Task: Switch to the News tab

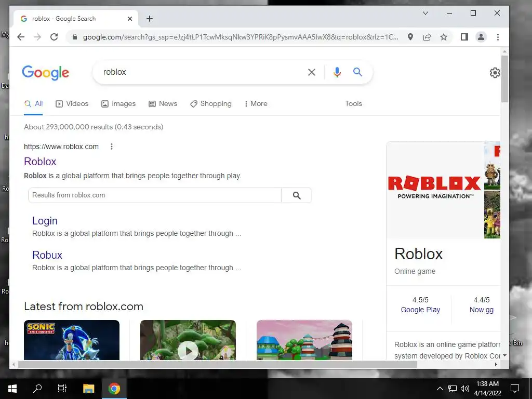Action: pos(163,104)
